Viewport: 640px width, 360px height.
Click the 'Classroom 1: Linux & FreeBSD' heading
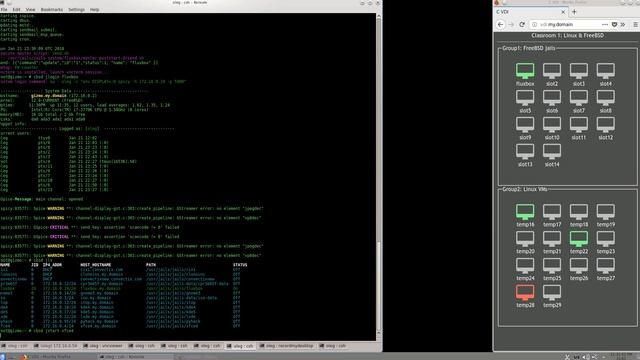coord(567,36)
